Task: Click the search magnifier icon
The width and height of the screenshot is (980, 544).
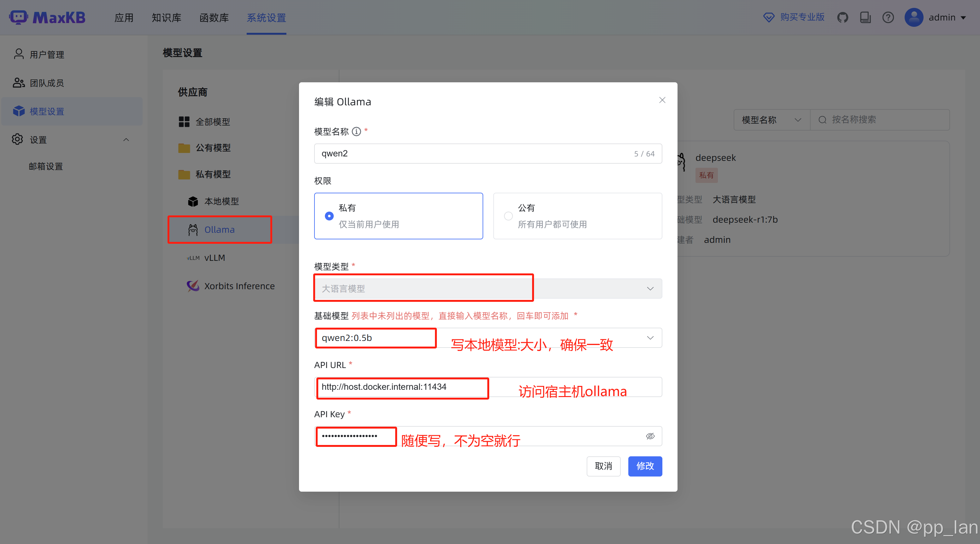Action: (x=822, y=120)
